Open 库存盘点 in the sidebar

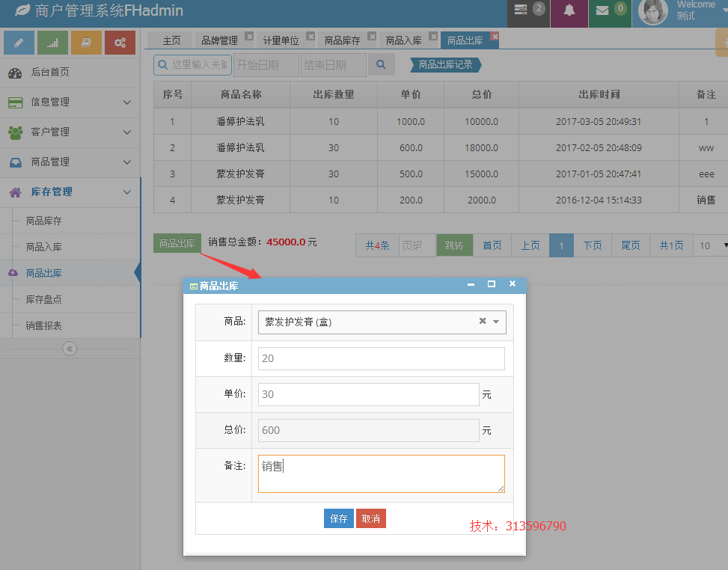point(43,299)
